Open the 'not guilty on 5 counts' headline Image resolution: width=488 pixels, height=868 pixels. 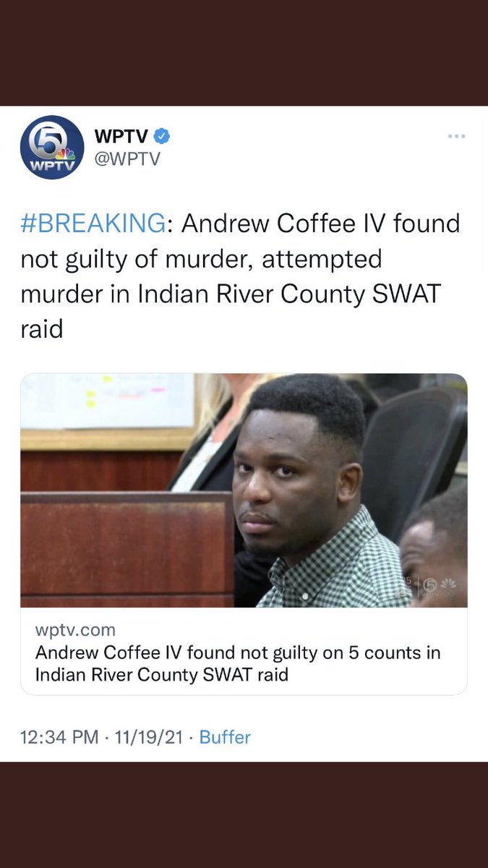238,664
